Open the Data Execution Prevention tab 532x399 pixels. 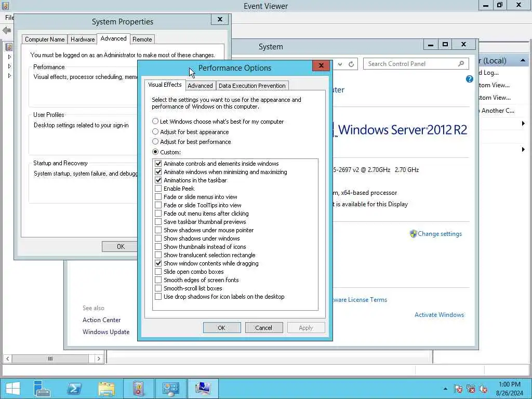[252, 86]
